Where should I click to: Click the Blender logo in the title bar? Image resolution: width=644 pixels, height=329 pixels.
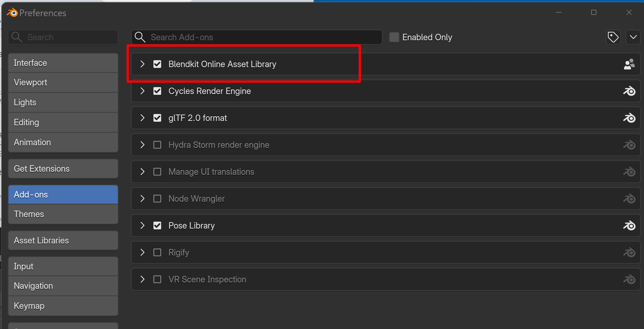point(12,13)
